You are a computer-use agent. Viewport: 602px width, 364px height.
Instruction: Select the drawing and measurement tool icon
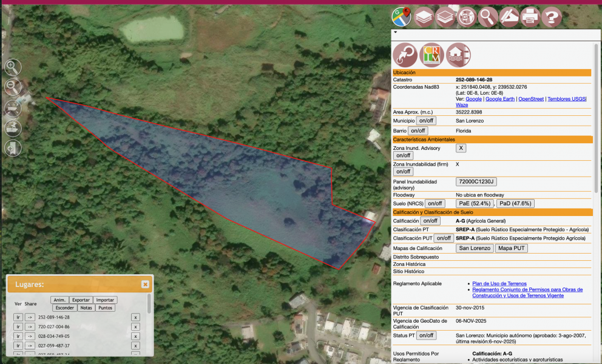tap(509, 16)
